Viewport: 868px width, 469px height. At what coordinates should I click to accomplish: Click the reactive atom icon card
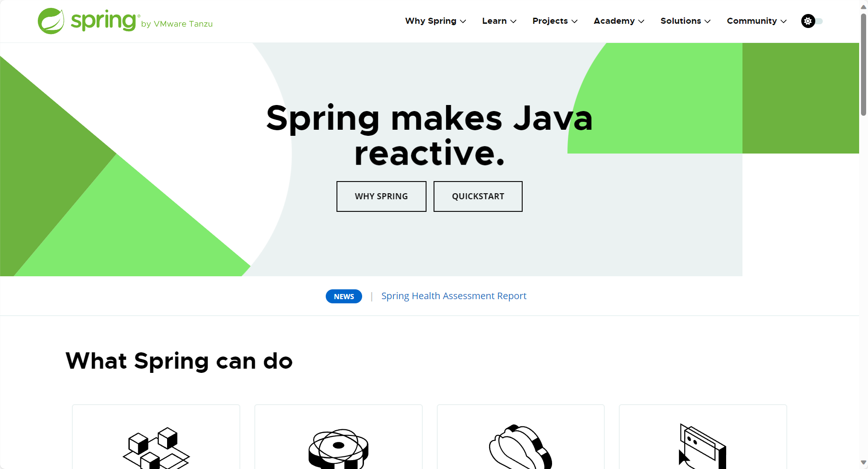tap(338, 437)
